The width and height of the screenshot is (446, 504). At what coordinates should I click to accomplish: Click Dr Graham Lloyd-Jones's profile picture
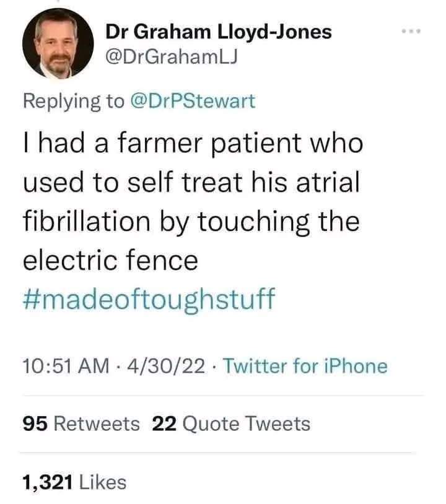(58, 45)
